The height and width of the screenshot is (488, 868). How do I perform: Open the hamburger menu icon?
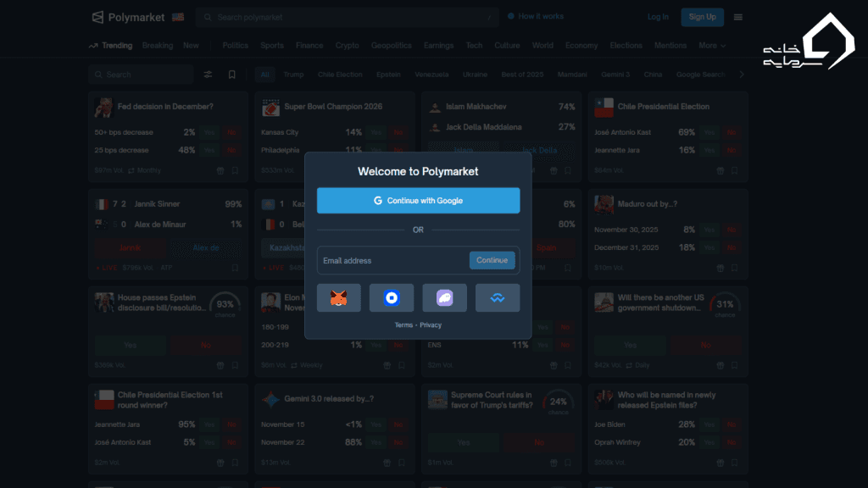coord(738,17)
